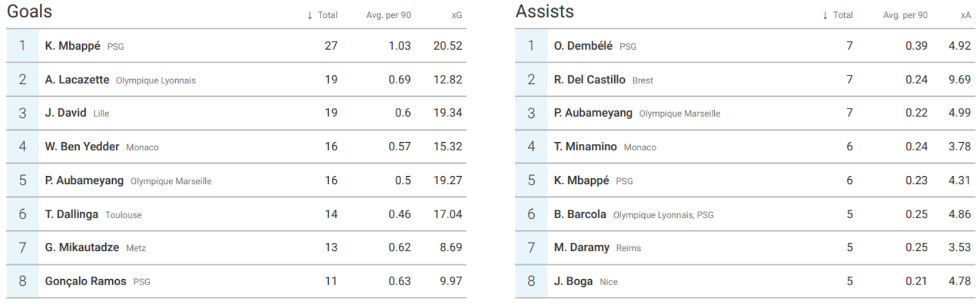Sort the Assists table by xA column
980x306 pixels.
click(965, 15)
